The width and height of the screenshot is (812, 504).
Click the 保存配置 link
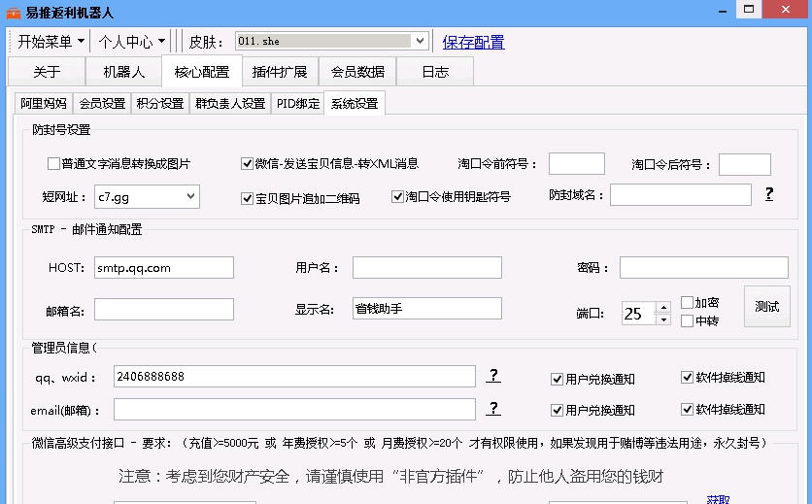pos(473,42)
